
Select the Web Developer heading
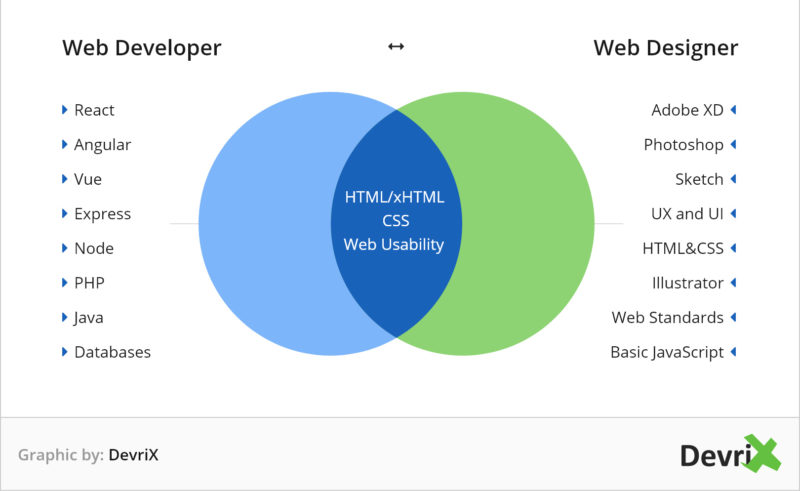click(141, 48)
